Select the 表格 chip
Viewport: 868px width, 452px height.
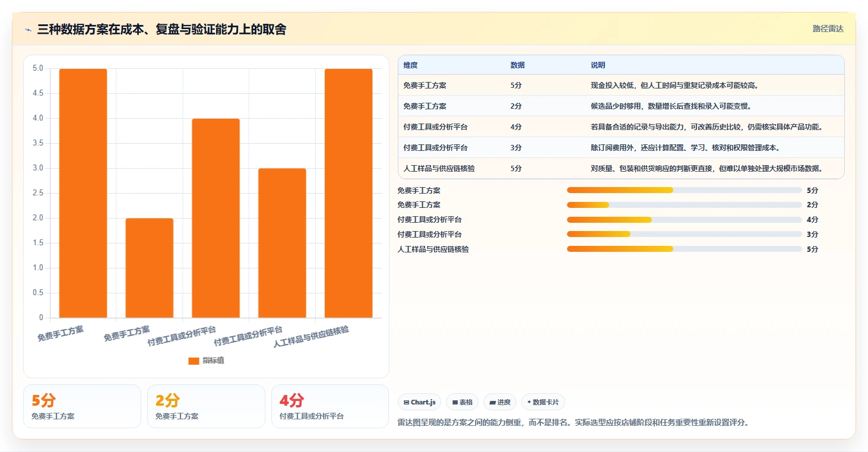click(x=462, y=402)
